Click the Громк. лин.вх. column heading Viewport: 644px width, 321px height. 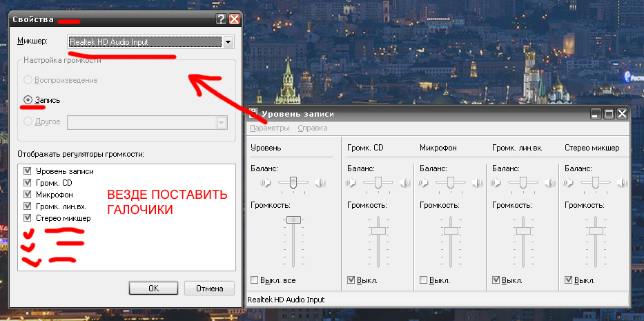coord(517,148)
